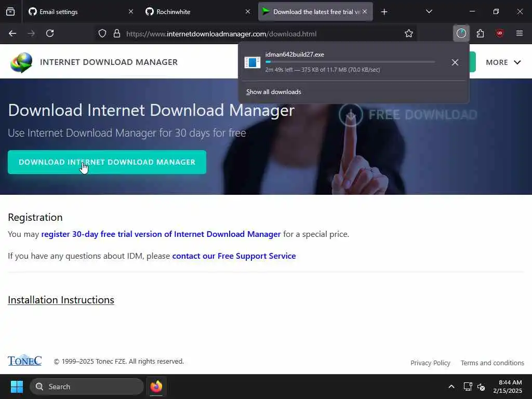532x399 pixels.
Task: Go back to previous page
Action: coord(12,33)
